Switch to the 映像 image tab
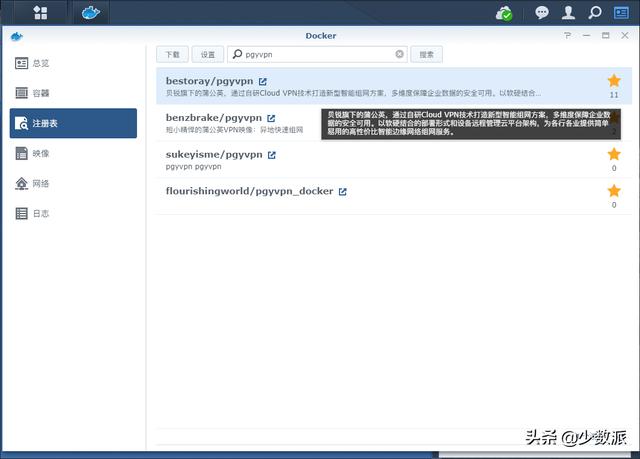640x459 pixels. 73,153
